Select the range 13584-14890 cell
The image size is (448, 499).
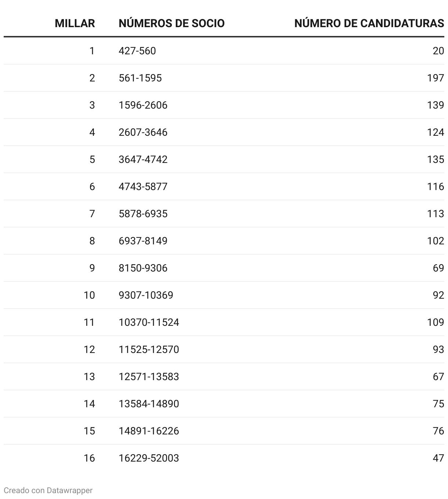click(x=149, y=404)
